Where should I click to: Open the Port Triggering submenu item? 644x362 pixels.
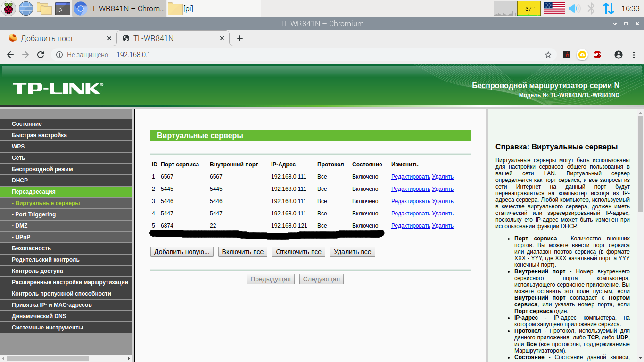point(35,214)
